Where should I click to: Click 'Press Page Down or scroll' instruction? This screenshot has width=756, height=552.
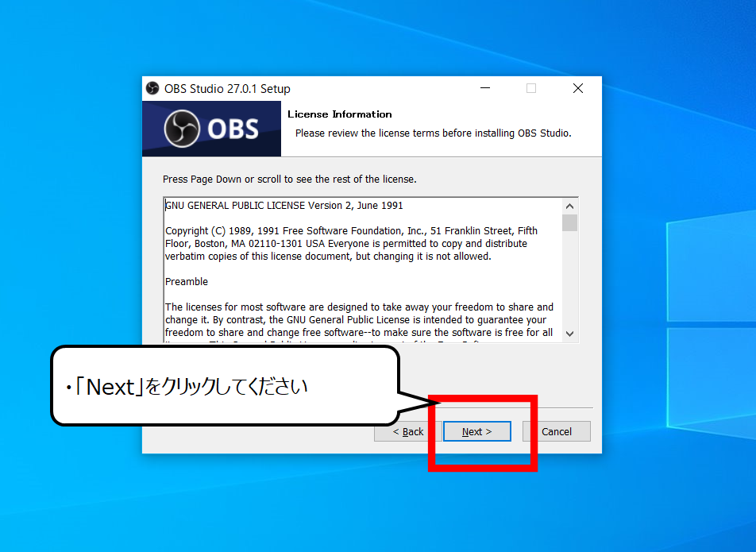289,179
